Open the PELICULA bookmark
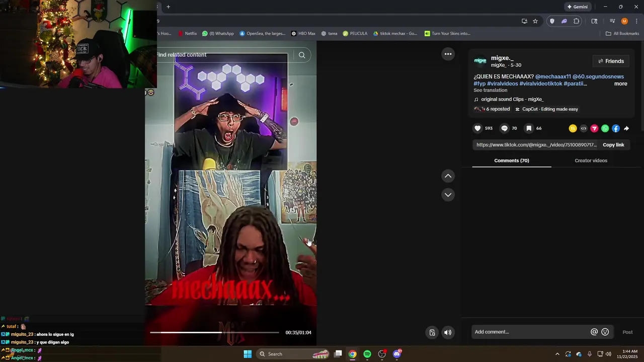This screenshot has height=362, width=644. click(355, 34)
